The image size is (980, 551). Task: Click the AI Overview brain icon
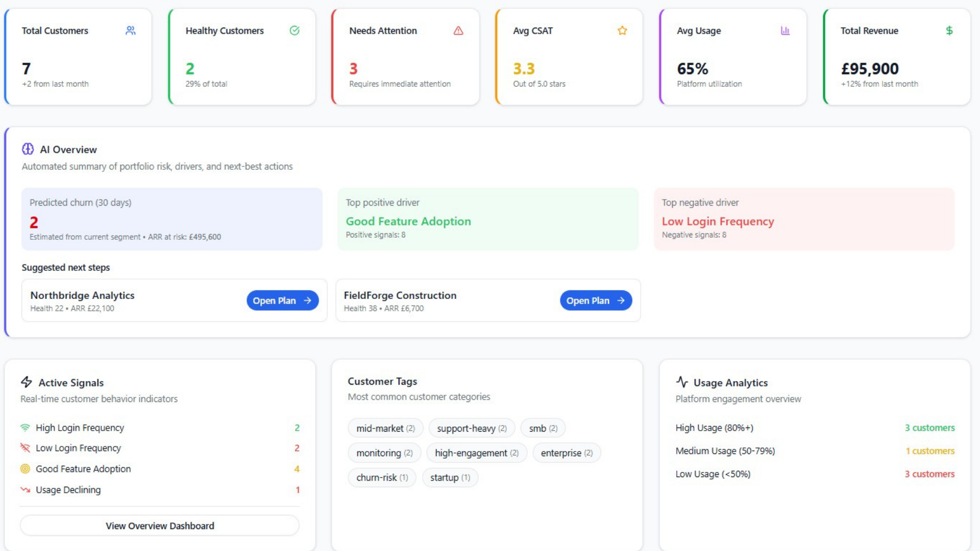pos(28,149)
